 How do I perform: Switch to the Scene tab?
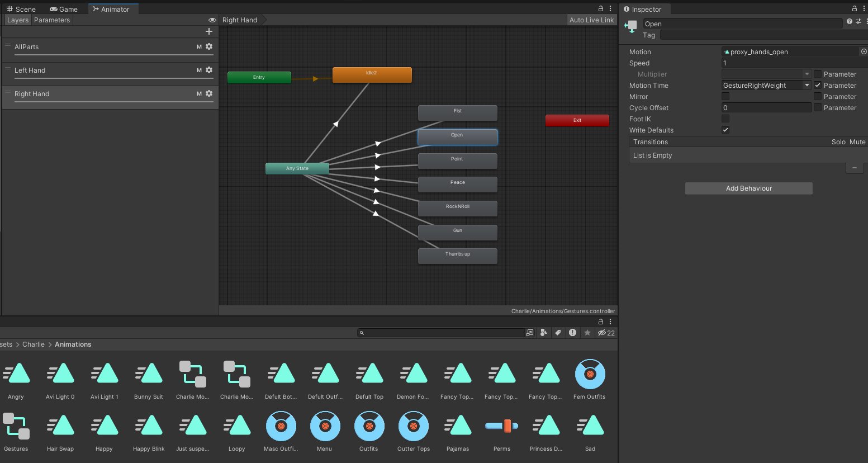pos(21,10)
